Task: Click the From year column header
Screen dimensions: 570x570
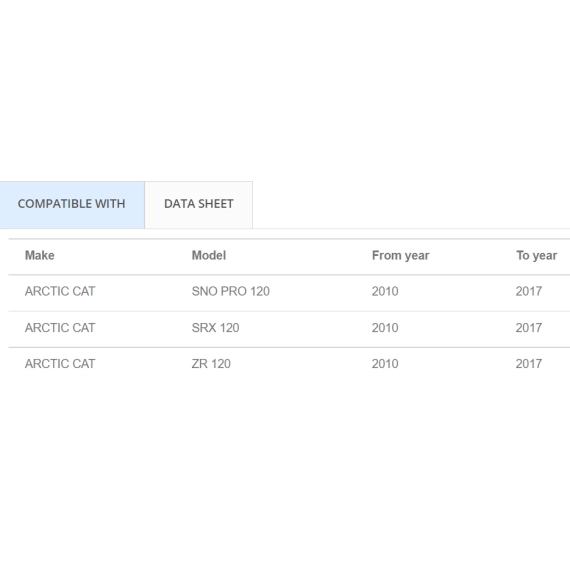Action: coord(401,256)
